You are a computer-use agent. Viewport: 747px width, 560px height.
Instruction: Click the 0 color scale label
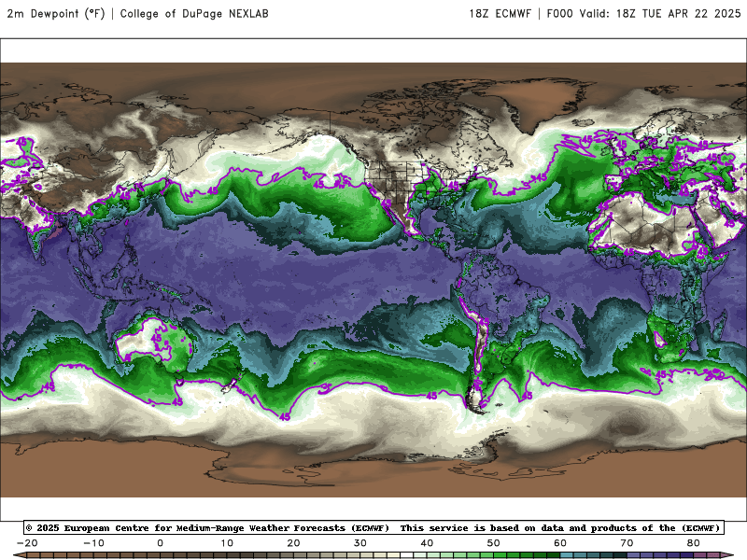coord(160,543)
